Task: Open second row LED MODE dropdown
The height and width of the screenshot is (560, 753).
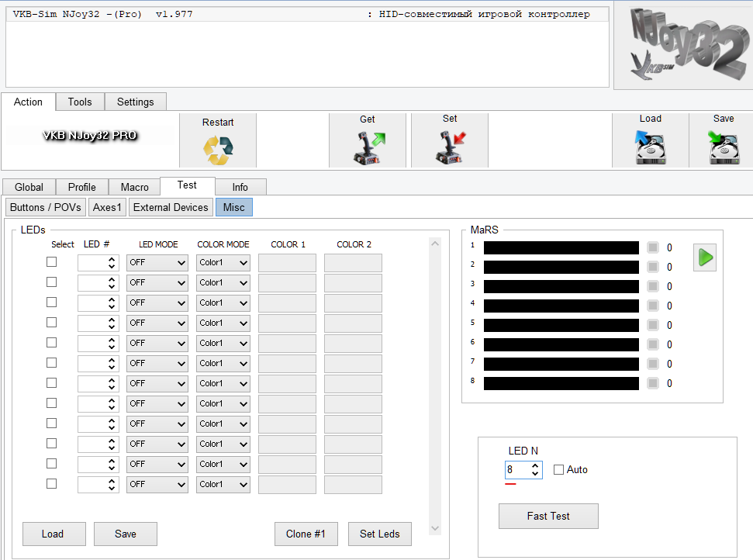Action: coord(157,283)
